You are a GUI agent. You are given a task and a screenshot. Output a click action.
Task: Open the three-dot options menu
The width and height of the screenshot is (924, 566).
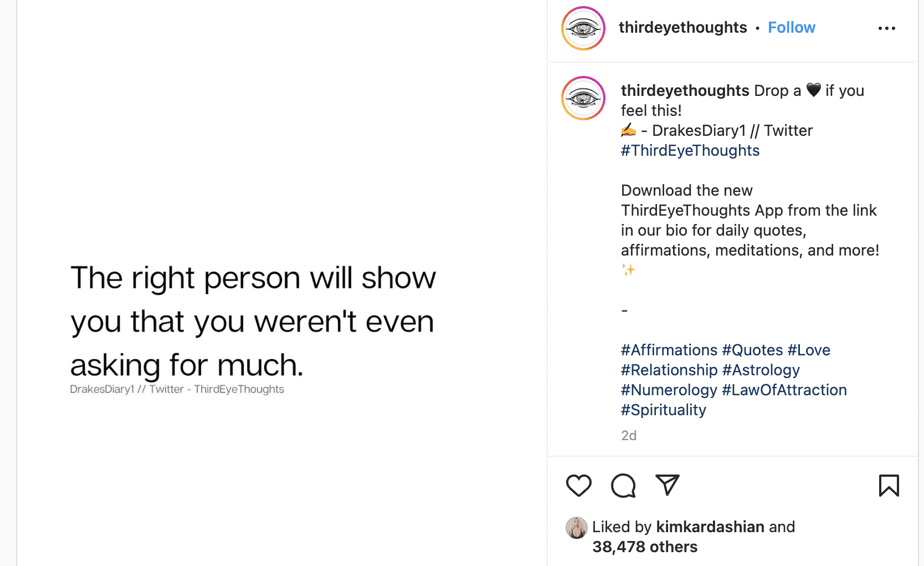(x=886, y=28)
